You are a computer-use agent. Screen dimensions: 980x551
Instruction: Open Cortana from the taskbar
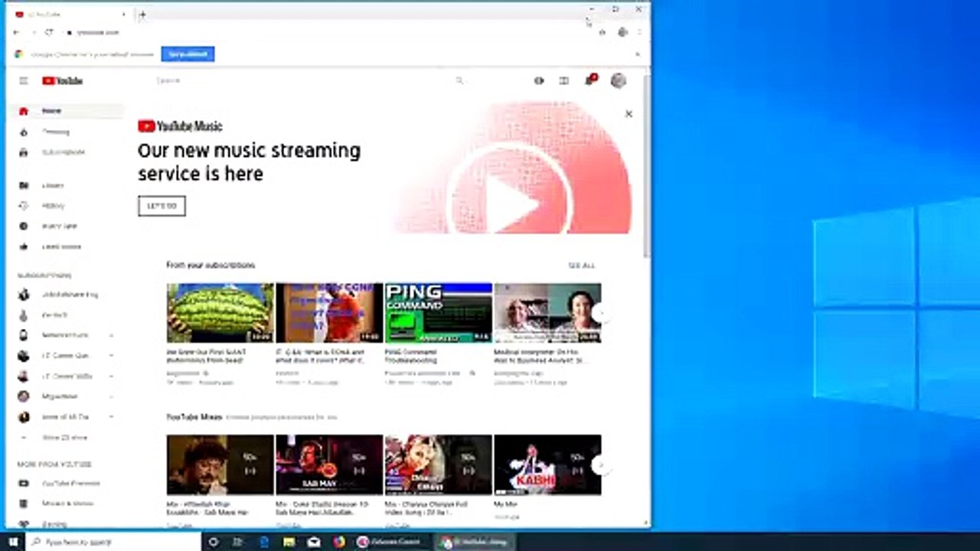pos(213,542)
